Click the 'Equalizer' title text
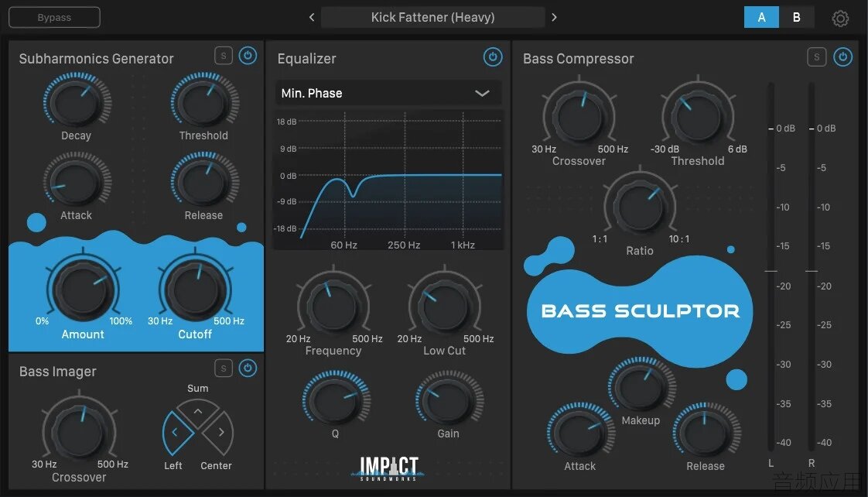This screenshot has width=868, height=497. point(306,59)
